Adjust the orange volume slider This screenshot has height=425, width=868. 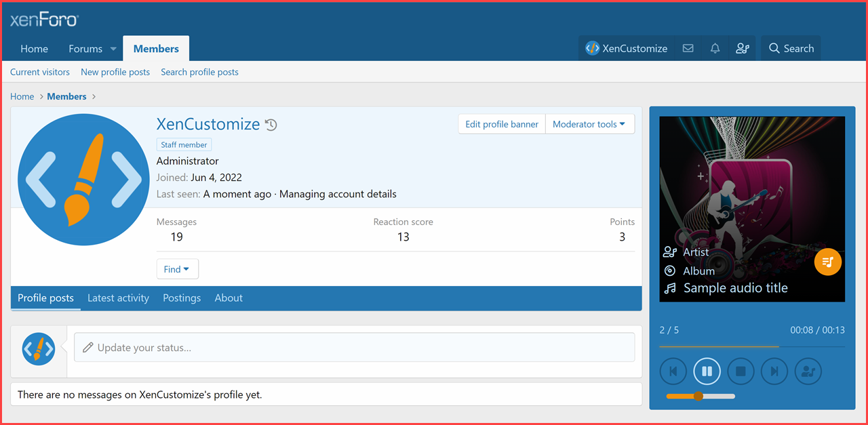point(698,397)
